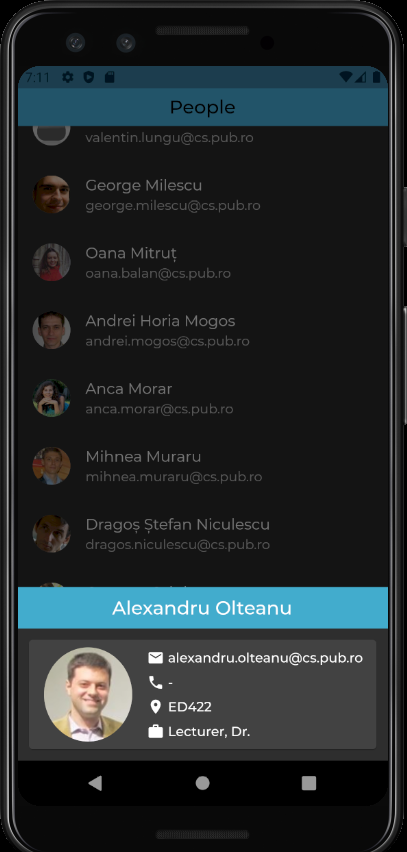Image resolution: width=407 pixels, height=852 pixels.
Task: Tap alexandru.olteanu@cs.pub.ro email address
Action: click(x=265, y=658)
